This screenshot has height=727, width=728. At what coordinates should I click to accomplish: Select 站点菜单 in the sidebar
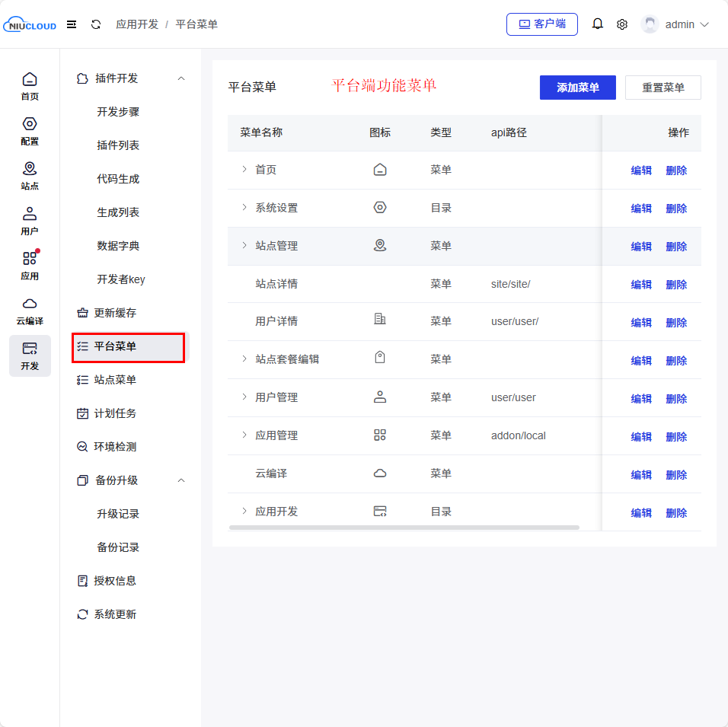coord(115,380)
